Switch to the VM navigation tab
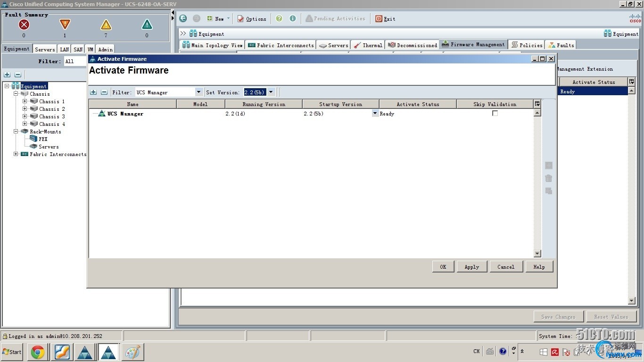The height and width of the screenshot is (362, 644). coord(91,49)
